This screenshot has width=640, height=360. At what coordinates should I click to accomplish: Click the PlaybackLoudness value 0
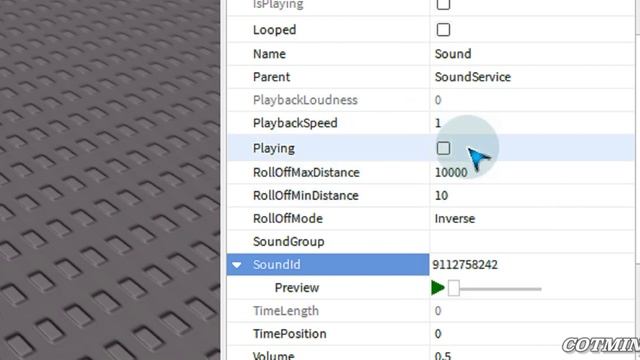pos(438,100)
